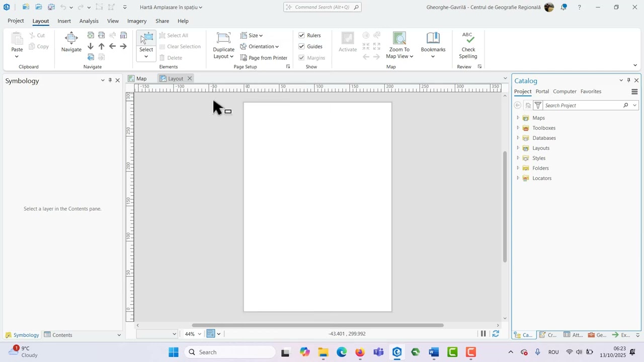This screenshot has height=362, width=644.
Task: Click the horizontal scrollbar under the layout
Action: point(317,325)
